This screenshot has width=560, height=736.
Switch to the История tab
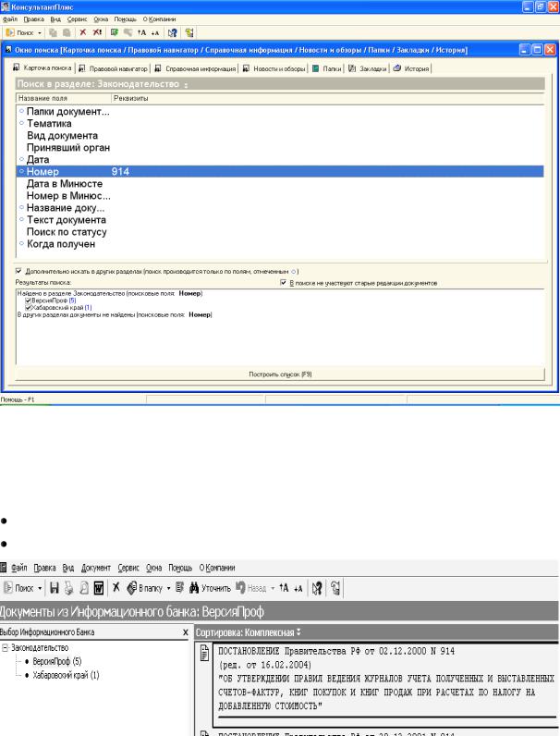coord(411,68)
